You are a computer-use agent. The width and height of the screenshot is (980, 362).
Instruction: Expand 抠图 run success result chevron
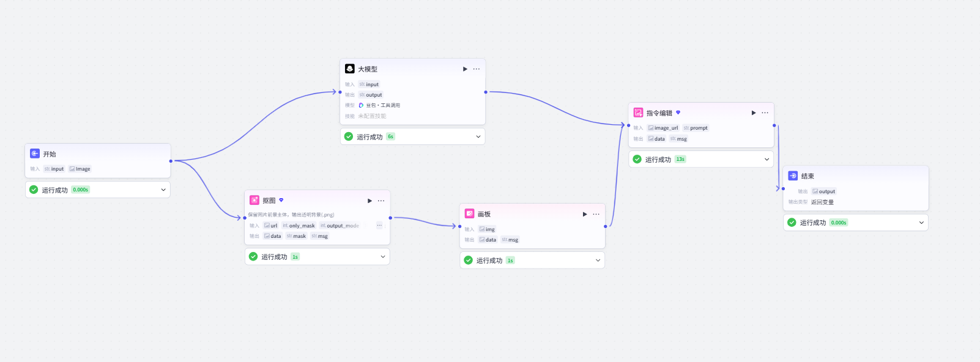(x=383, y=256)
